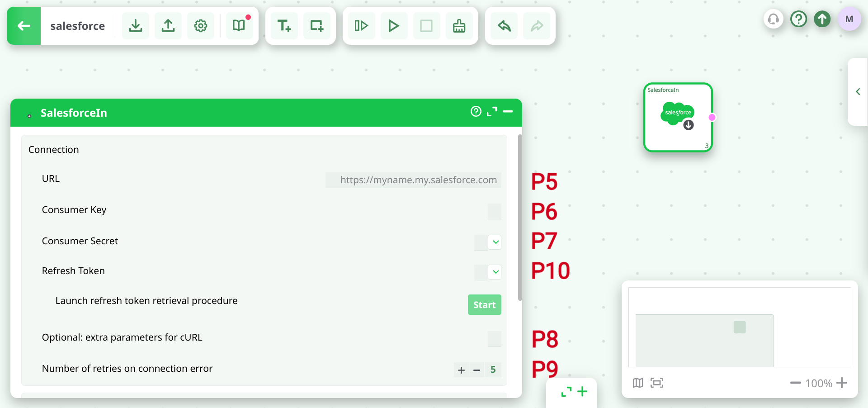Increase the number of connection retries
This screenshot has width=868, height=408.
[x=462, y=370]
